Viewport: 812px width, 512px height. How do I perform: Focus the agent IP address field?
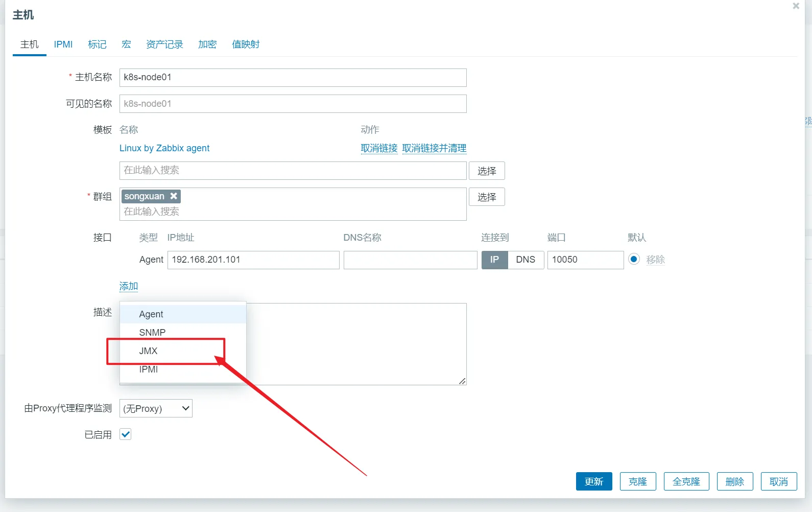click(x=253, y=260)
